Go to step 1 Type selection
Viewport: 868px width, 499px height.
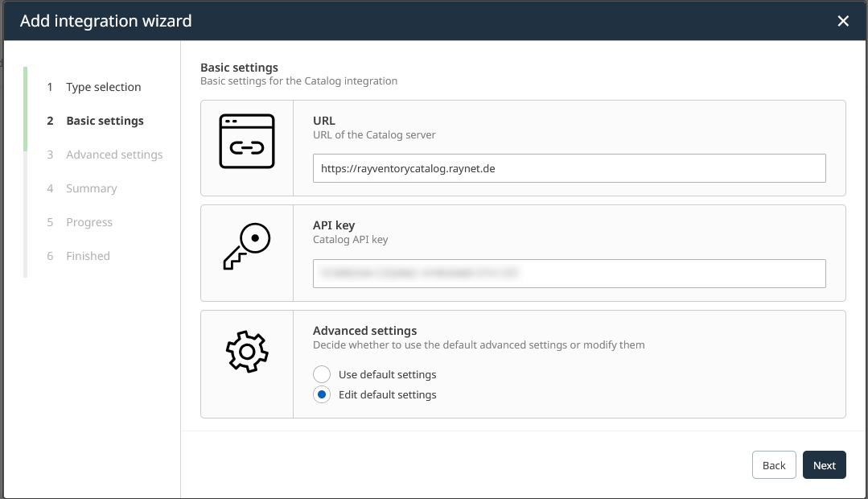pos(103,87)
